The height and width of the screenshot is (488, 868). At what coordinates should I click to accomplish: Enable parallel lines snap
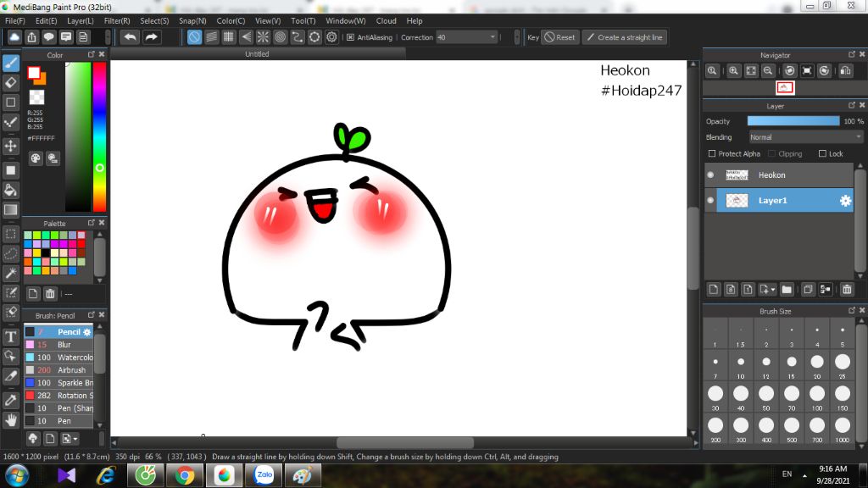point(211,37)
